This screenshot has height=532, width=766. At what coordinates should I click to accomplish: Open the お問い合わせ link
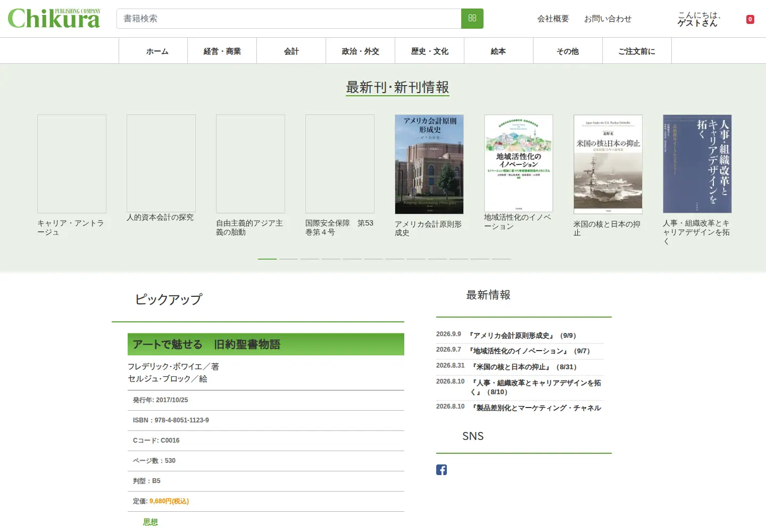(x=607, y=19)
